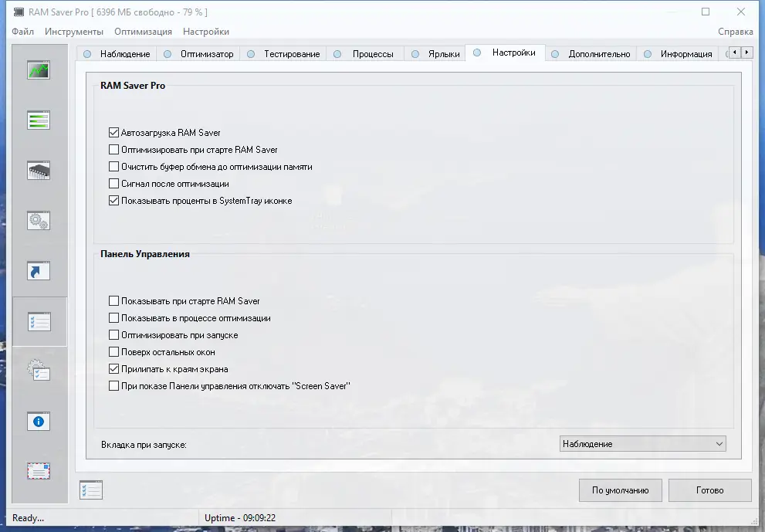Open the Настройки menu in menu bar

click(x=206, y=31)
